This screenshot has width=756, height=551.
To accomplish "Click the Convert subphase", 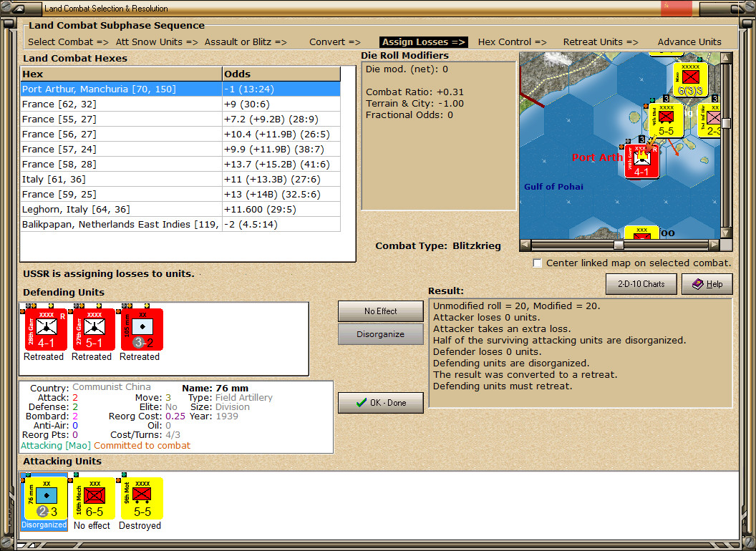I will 334,42.
